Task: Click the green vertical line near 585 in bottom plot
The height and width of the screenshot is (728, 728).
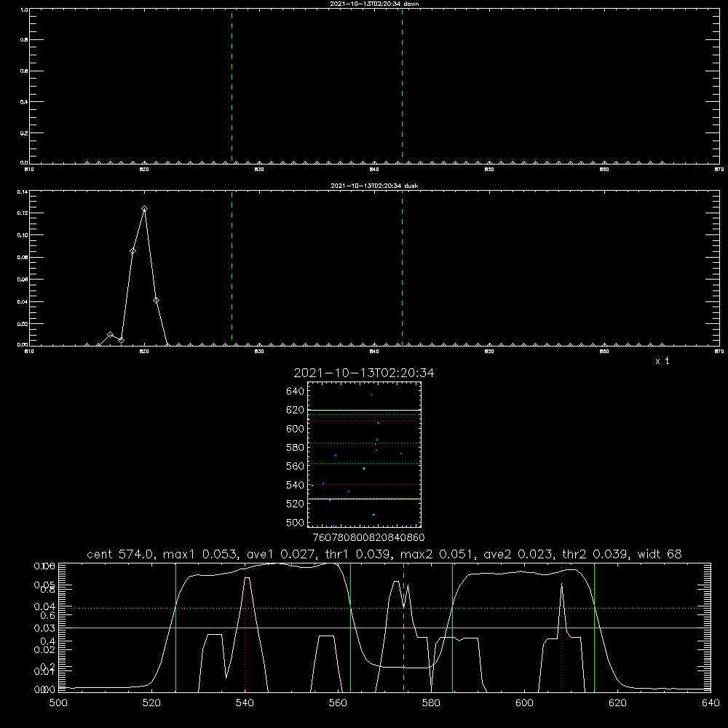Action: pos(452,627)
